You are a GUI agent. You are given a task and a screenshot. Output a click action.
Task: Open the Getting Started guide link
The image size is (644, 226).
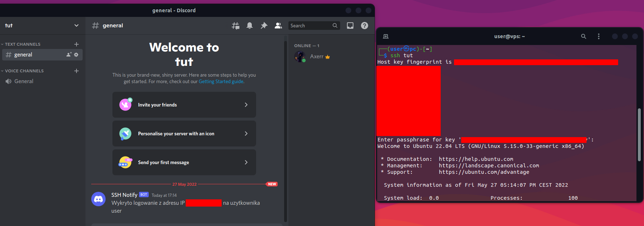tap(221, 82)
